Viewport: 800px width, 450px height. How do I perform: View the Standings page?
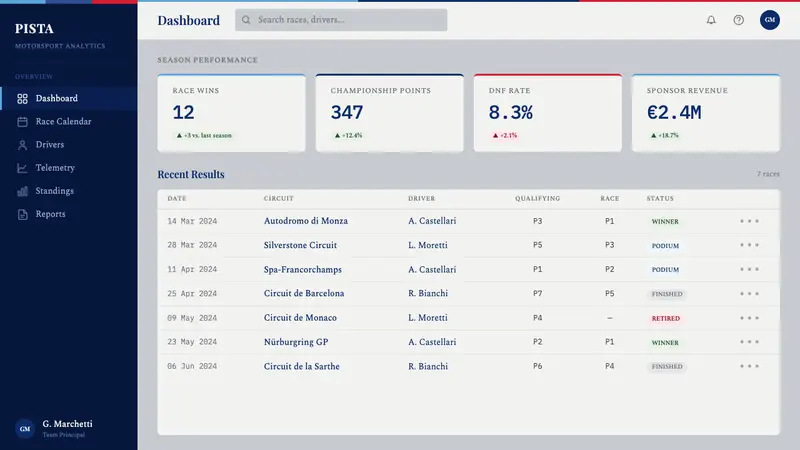point(68,191)
